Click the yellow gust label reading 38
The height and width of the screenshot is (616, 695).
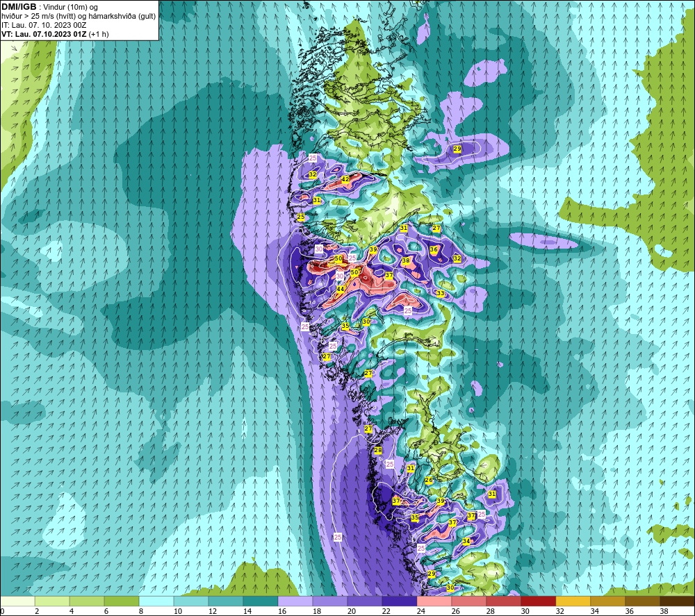click(x=406, y=261)
